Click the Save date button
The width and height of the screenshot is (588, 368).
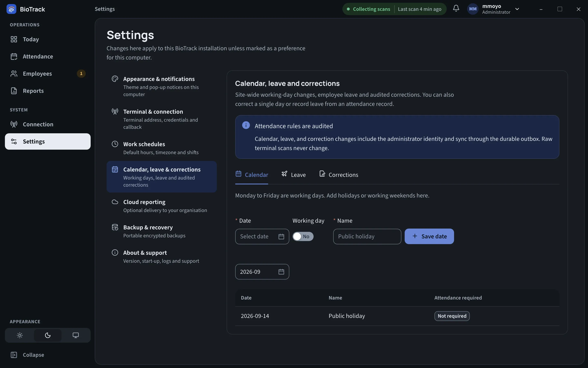point(429,236)
